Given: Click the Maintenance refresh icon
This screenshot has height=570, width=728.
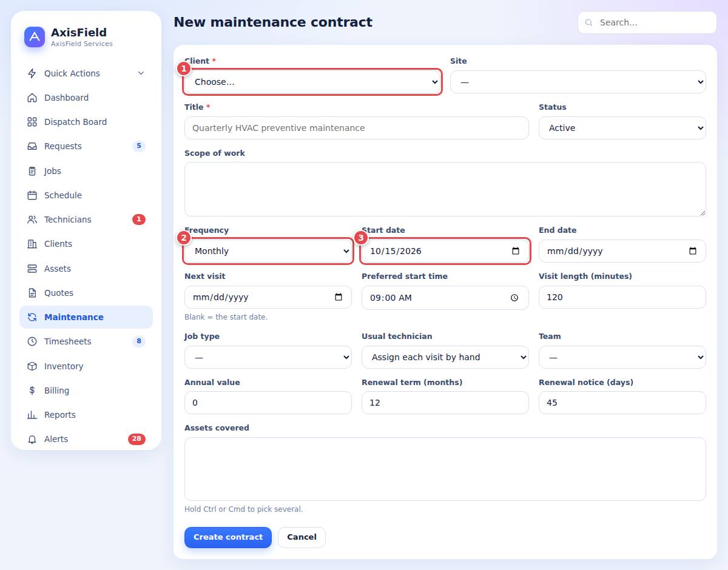Looking at the screenshot, I should point(32,317).
